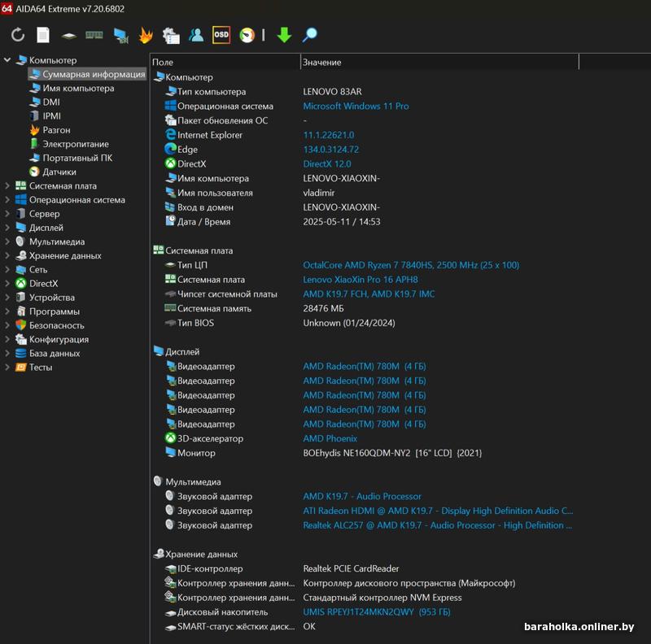Click the CPU chip toolbar icon
Viewport: 651px width, 644px height.
pyautogui.click(x=68, y=36)
